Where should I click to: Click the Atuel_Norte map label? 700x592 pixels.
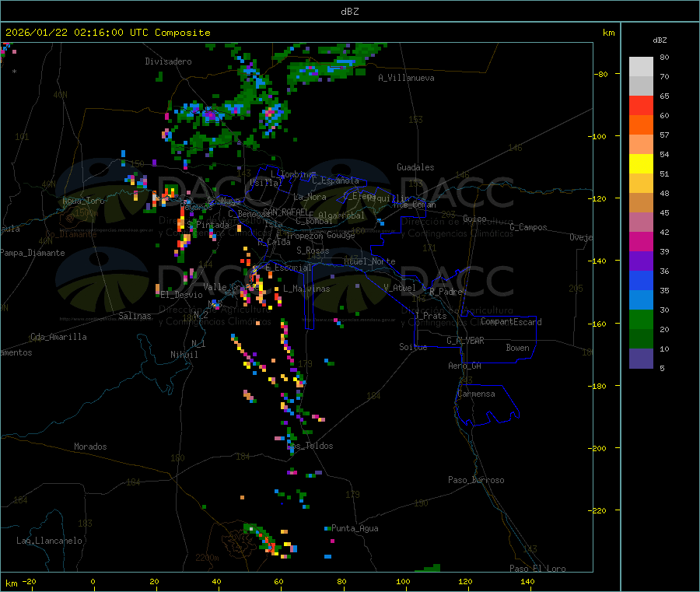[369, 261]
